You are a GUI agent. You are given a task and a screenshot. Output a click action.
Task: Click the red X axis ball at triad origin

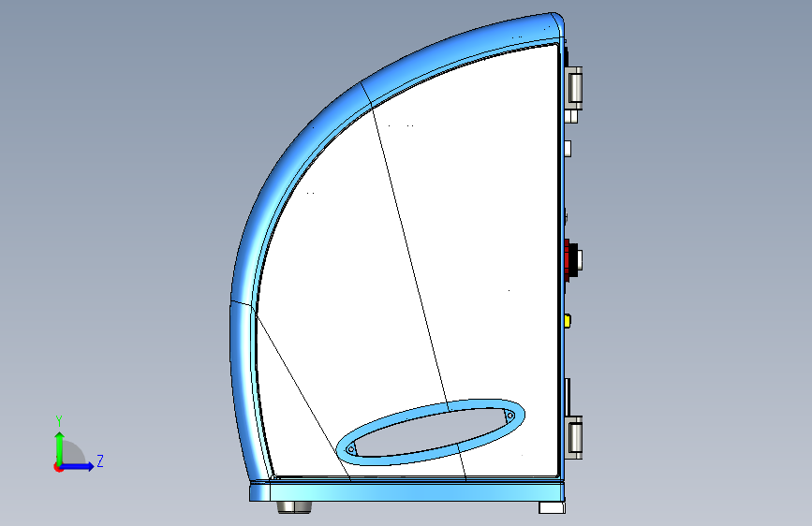[x=58, y=467]
